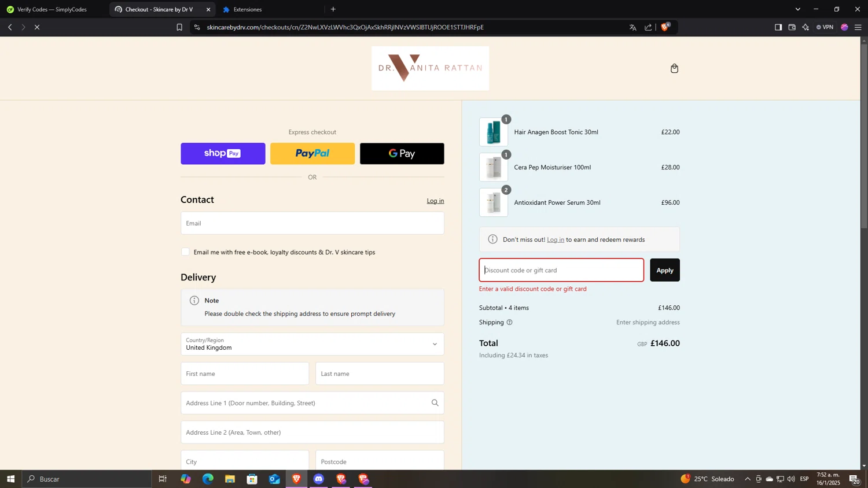Open Windows Start menu
The height and width of the screenshot is (488, 868).
click(10, 479)
